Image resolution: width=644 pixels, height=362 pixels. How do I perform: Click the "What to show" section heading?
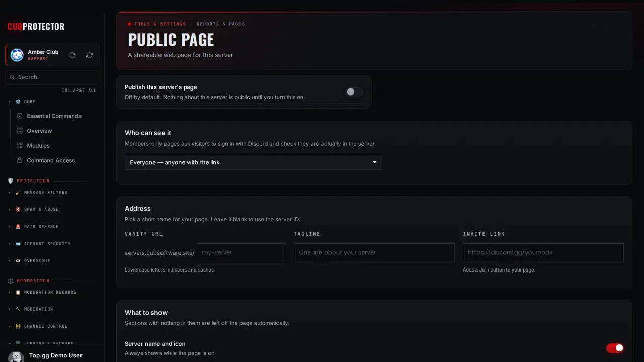click(146, 313)
